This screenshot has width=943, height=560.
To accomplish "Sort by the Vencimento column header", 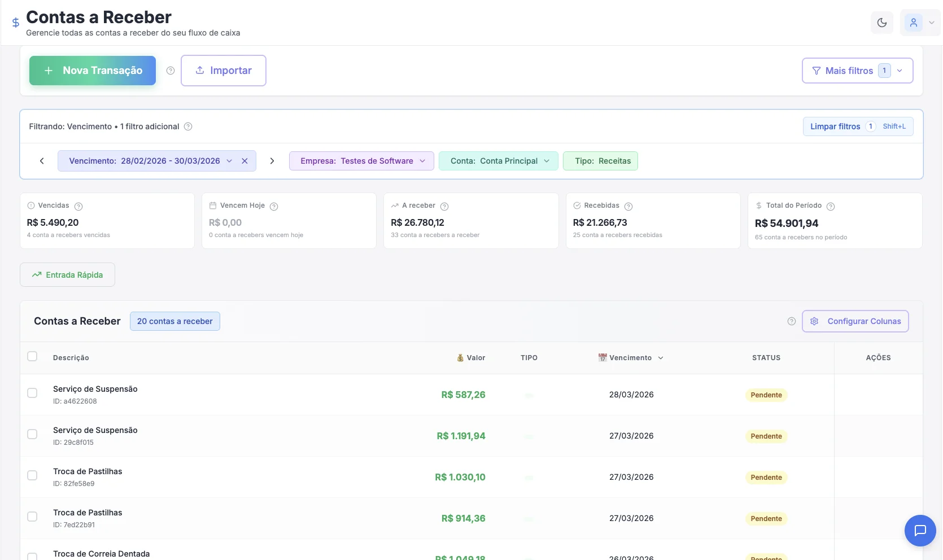I will point(631,358).
